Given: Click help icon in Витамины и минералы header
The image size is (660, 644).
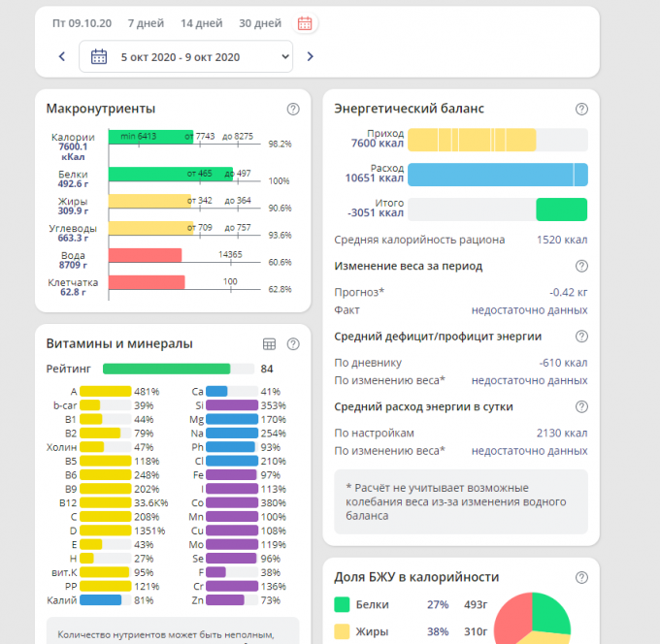Looking at the screenshot, I should pos(293,343).
